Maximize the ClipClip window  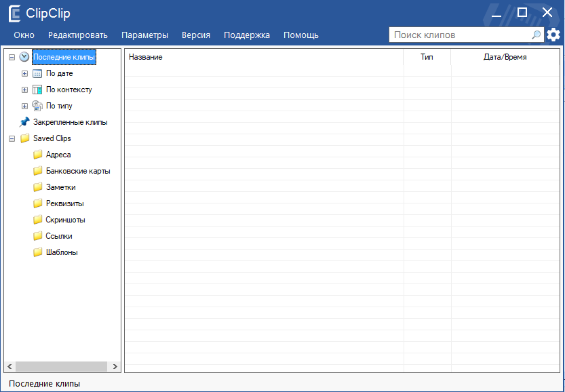click(522, 13)
